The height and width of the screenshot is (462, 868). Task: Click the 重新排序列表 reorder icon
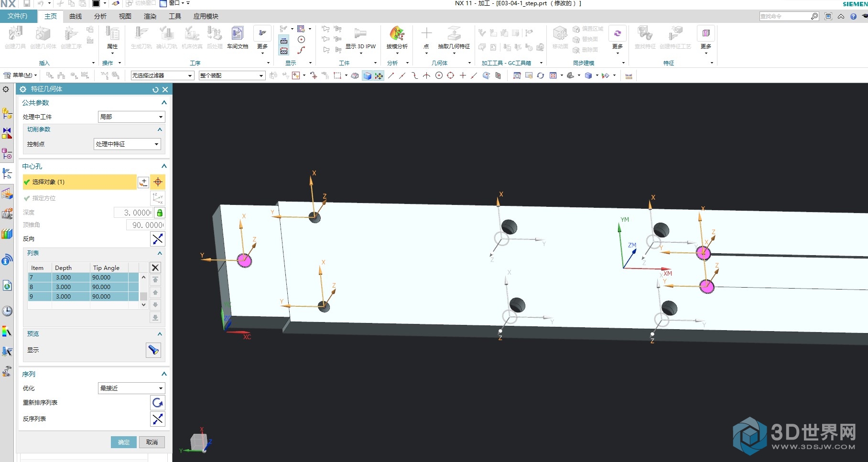(x=158, y=403)
